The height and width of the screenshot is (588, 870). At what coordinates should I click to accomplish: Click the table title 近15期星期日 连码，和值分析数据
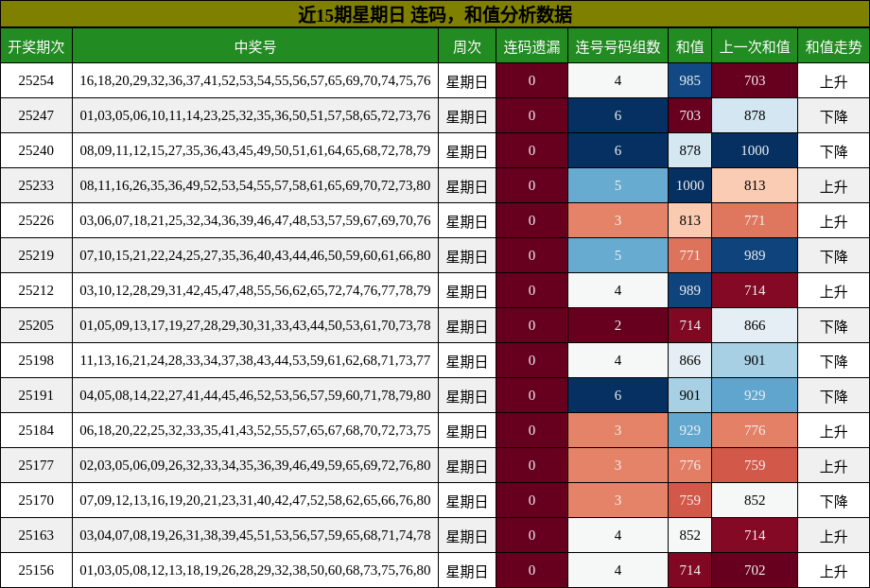point(435,14)
